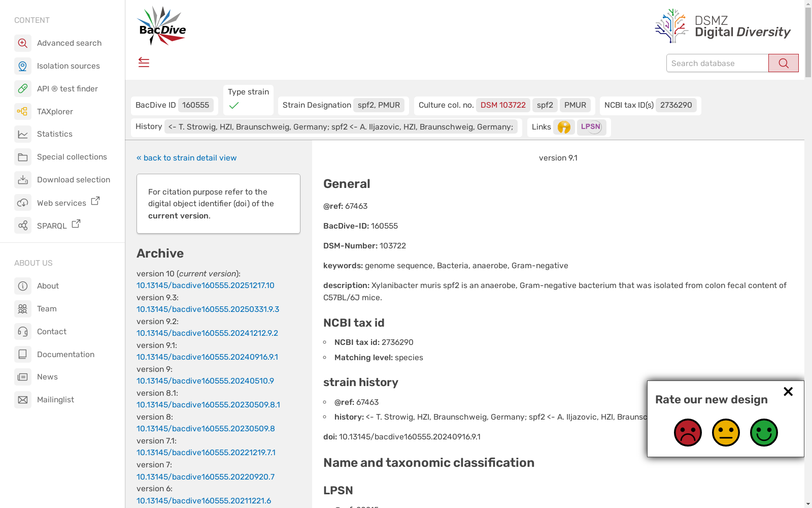The image size is (812, 508).
Task: Open version 10 DOI link
Action: 206,285
